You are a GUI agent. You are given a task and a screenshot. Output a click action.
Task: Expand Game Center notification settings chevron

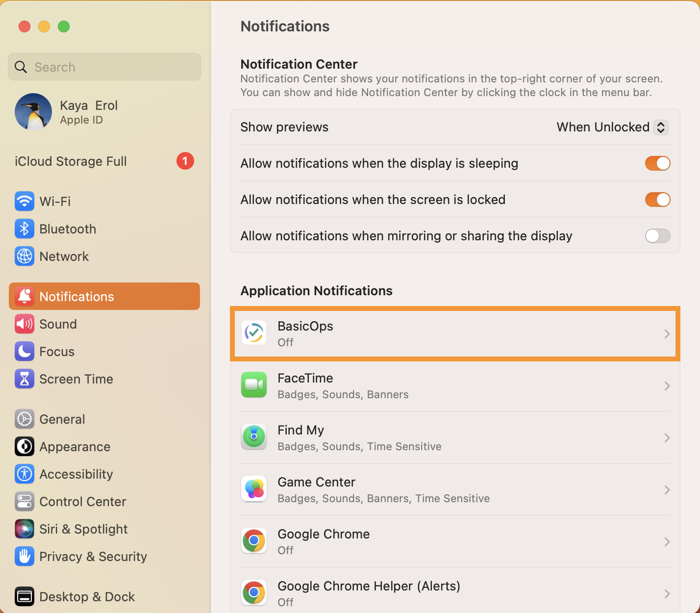click(x=667, y=490)
